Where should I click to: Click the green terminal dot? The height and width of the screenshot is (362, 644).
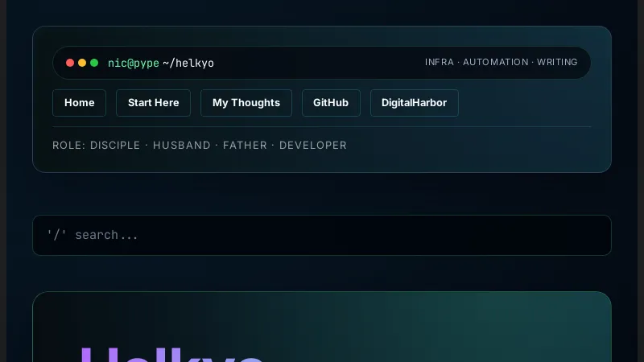click(x=94, y=63)
